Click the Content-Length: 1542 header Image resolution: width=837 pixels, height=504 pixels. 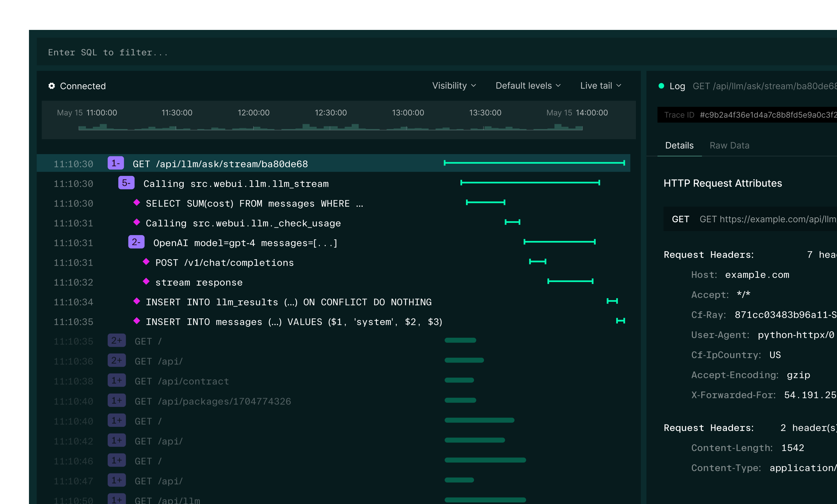(x=747, y=448)
